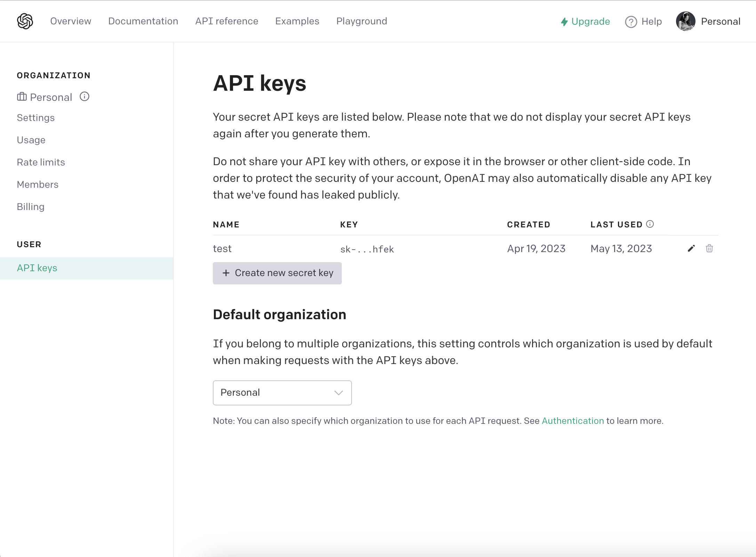Click the lightning bolt Upgrade icon
Screen dimensions: 756x557
point(564,22)
